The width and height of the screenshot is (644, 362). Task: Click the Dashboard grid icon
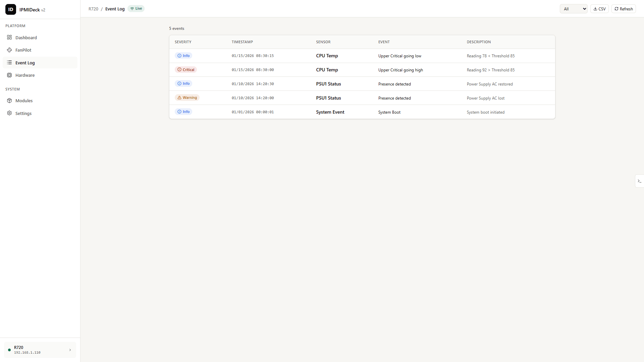[9, 38]
